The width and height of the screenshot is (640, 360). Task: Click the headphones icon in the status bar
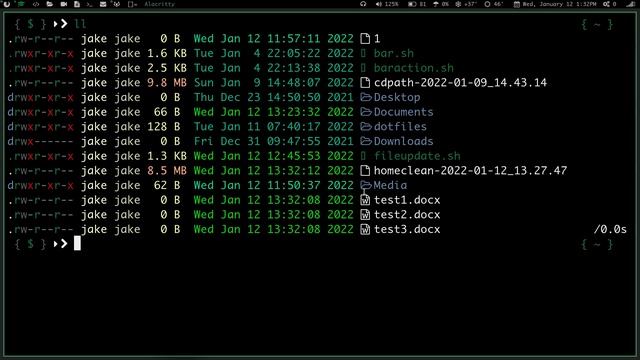[363, 4]
